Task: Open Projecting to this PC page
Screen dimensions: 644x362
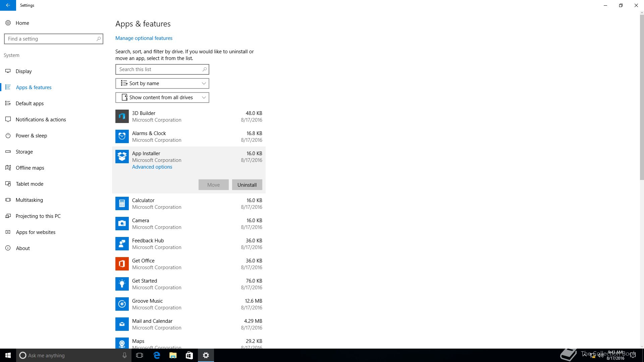Action: (x=38, y=216)
